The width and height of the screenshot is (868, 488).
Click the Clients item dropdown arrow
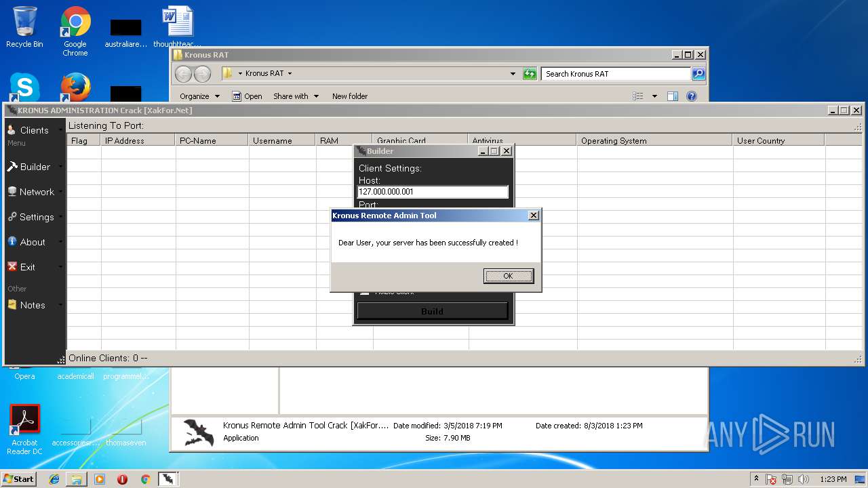pos(60,130)
